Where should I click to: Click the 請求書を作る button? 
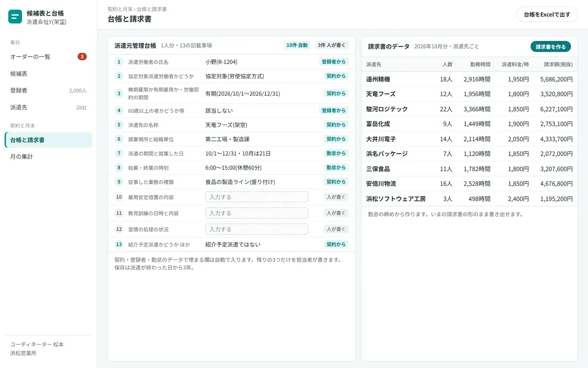coord(551,46)
